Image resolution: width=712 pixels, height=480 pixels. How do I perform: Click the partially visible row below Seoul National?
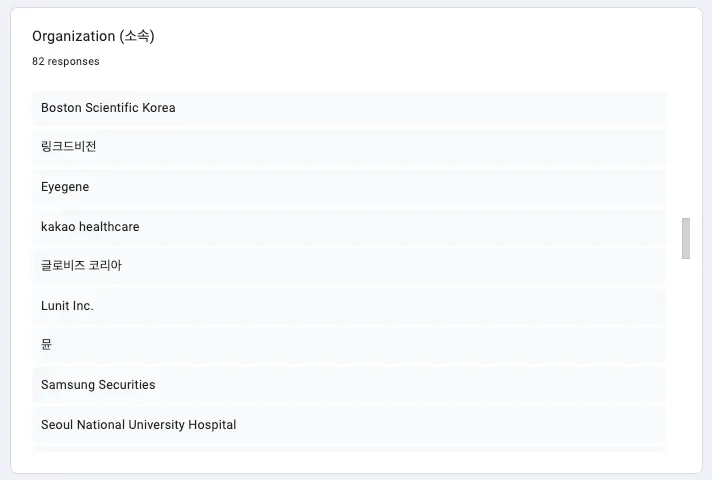point(349,450)
